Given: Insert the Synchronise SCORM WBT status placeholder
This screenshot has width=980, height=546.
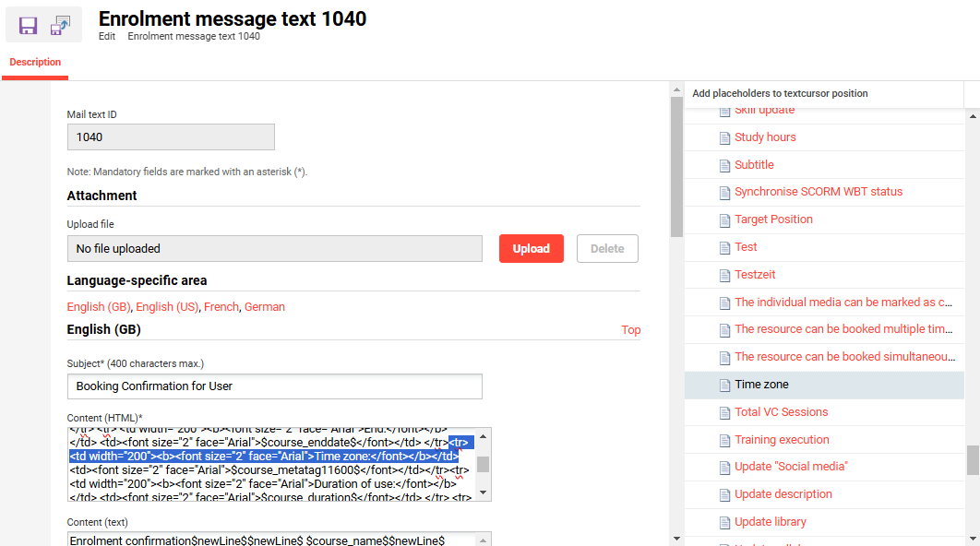Looking at the screenshot, I should [x=818, y=192].
